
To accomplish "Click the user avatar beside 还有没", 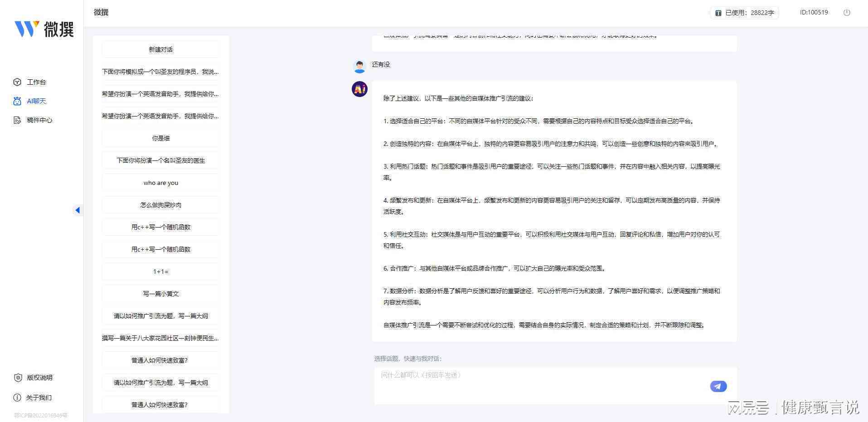I will (359, 66).
